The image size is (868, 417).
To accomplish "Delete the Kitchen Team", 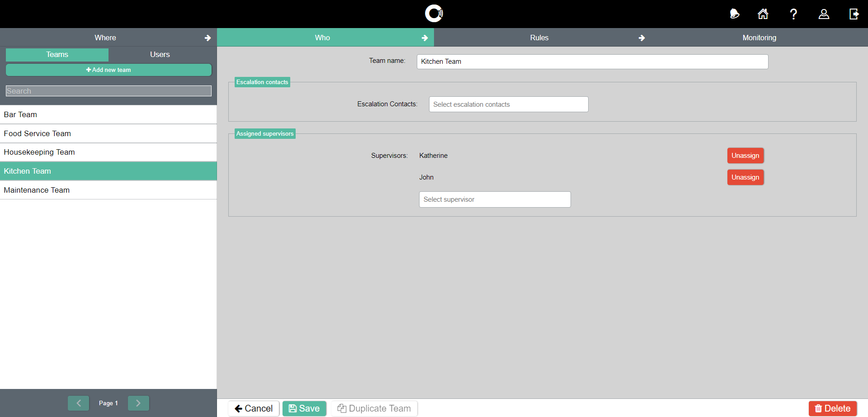I will point(832,408).
